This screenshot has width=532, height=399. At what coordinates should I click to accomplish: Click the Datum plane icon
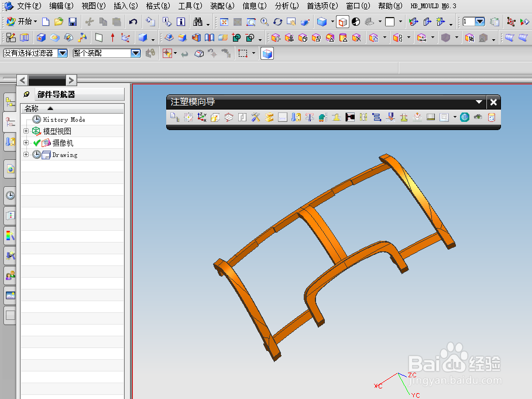(99, 37)
